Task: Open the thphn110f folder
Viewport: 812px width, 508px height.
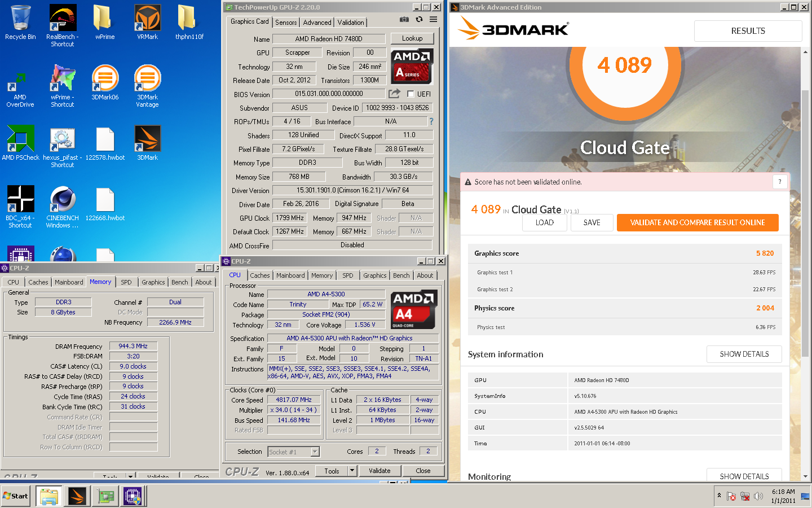Action: coord(189,23)
